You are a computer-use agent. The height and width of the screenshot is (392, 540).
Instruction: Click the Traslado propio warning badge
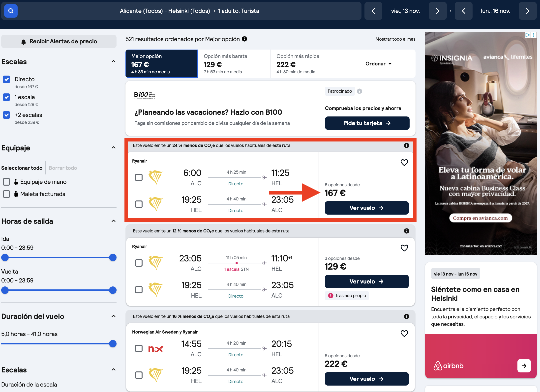pos(347,296)
